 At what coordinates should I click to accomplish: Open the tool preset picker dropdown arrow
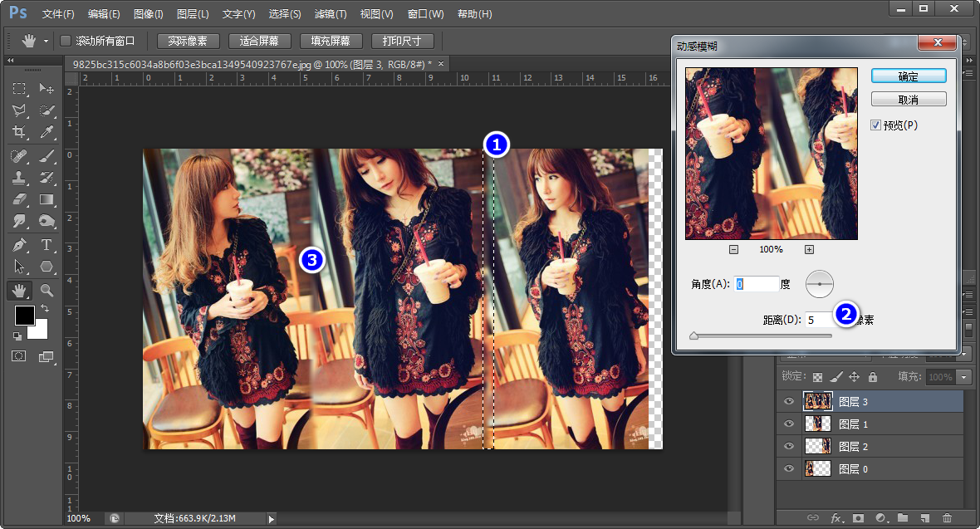[46, 42]
